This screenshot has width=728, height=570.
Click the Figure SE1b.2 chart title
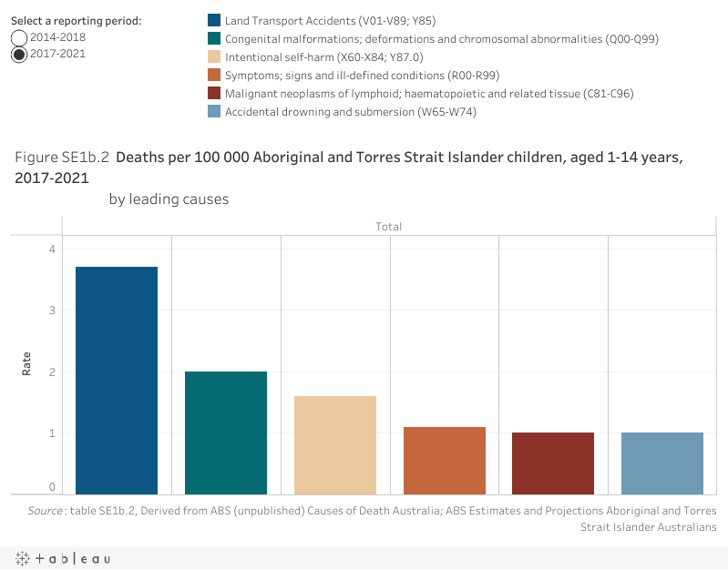pyautogui.click(x=349, y=167)
